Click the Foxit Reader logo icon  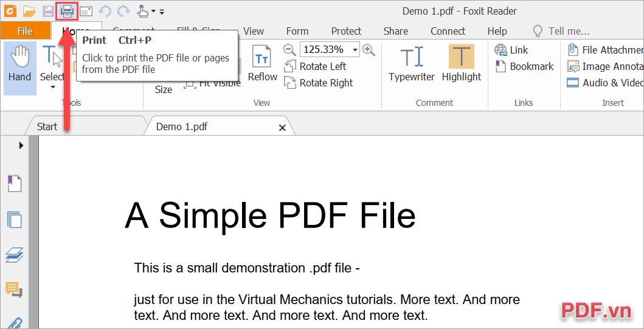pos(10,11)
